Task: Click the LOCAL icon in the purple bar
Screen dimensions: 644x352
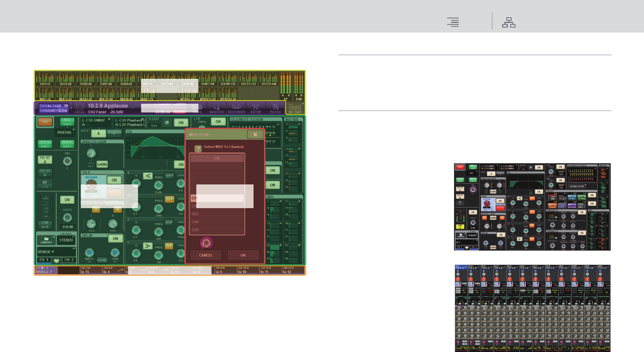Action: (80, 108)
